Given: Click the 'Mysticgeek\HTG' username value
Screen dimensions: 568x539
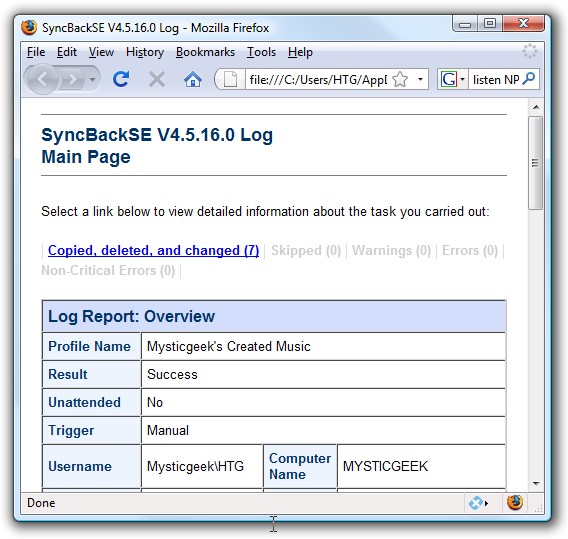Looking at the screenshot, I should point(195,466).
